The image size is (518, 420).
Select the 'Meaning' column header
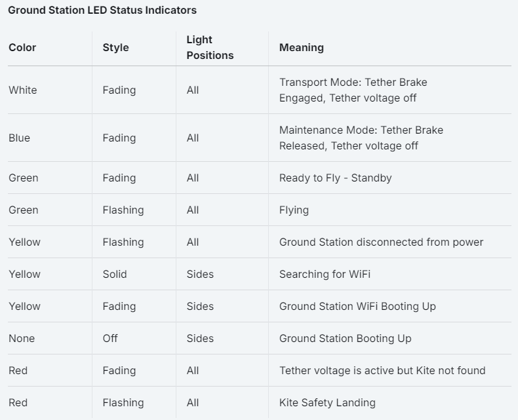pos(301,47)
